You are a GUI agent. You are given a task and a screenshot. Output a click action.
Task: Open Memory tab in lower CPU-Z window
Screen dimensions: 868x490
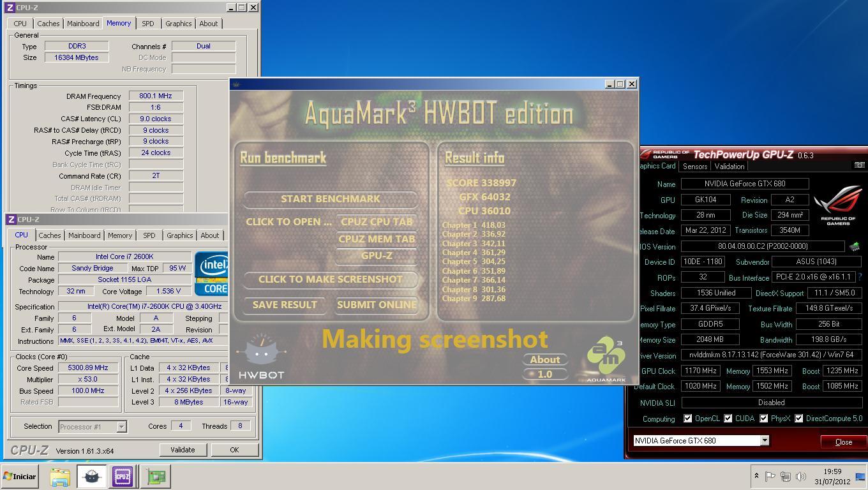click(120, 235)
